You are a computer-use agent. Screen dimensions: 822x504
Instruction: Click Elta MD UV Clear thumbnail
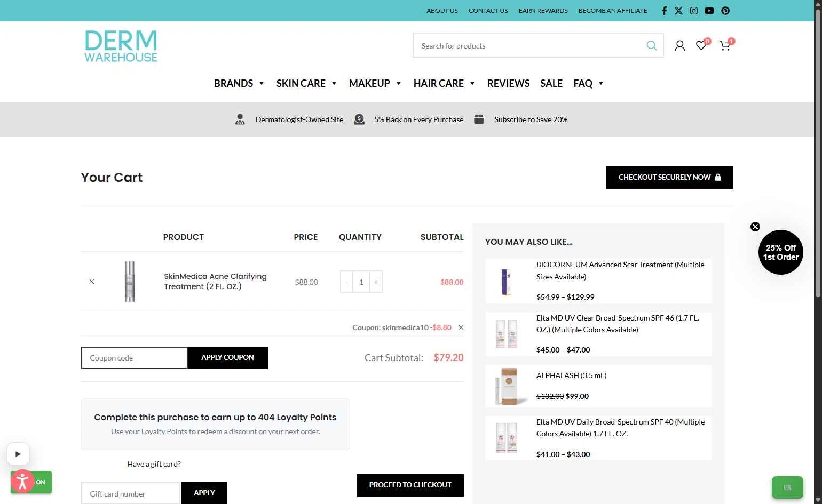click(506, 333)
